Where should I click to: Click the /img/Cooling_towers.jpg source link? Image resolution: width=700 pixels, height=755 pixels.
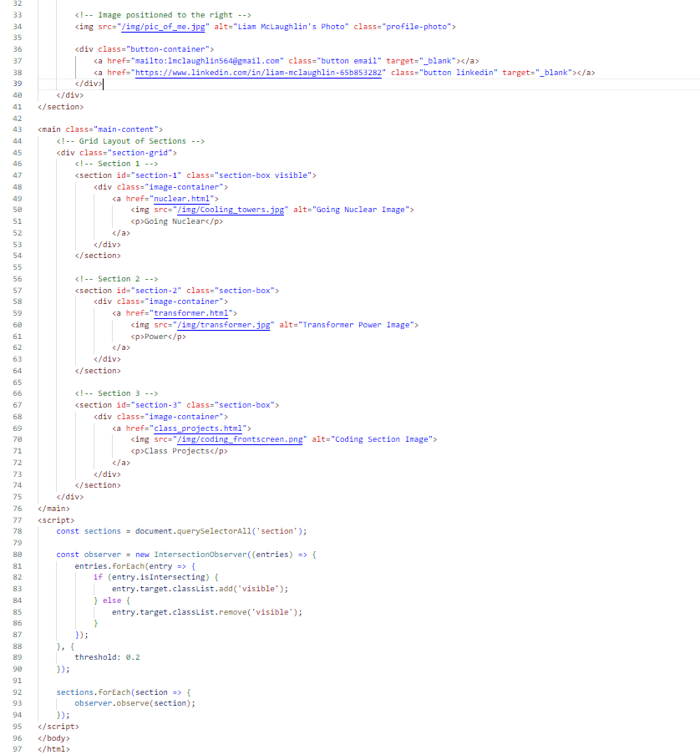point(229,210)
